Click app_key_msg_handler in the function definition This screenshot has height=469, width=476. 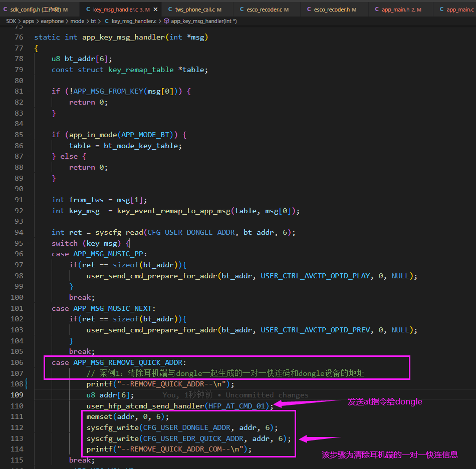tap(124, 37)
